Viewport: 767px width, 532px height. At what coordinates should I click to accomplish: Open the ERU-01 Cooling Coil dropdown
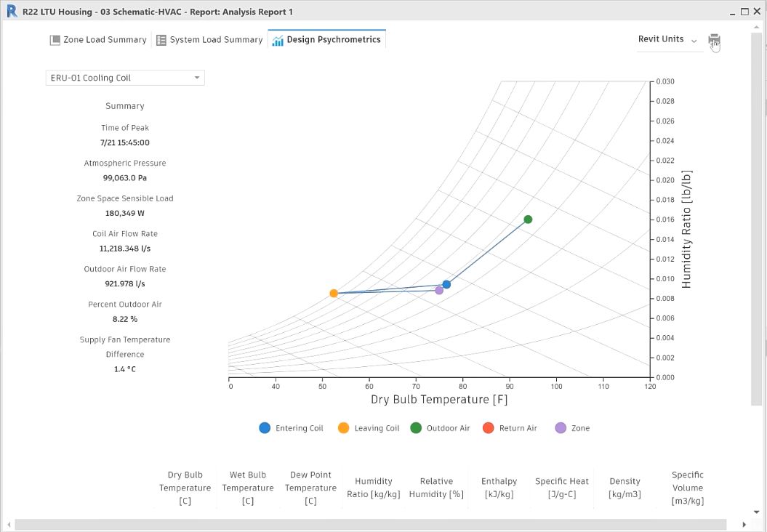(125, 78)
